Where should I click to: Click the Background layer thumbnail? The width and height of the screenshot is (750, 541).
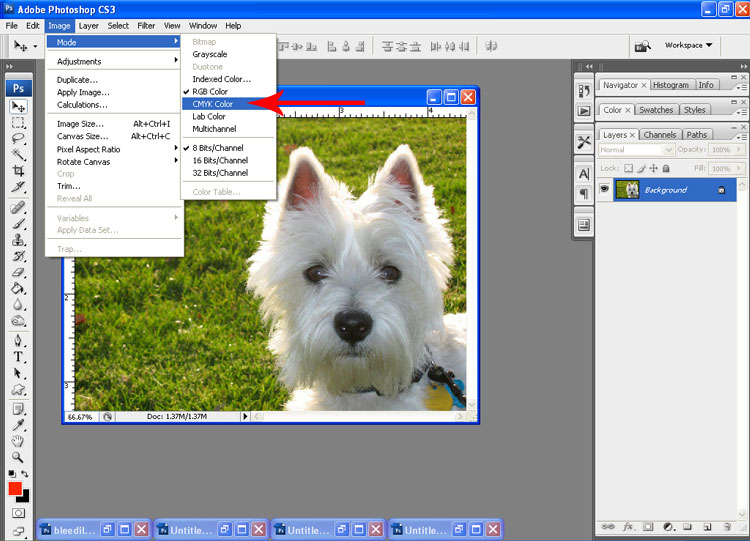pyautogui.click(x=628, y=190)
